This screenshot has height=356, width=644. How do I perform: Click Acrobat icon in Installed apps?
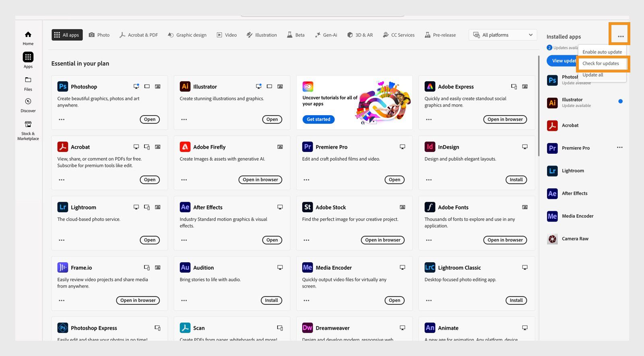(552, 125)
